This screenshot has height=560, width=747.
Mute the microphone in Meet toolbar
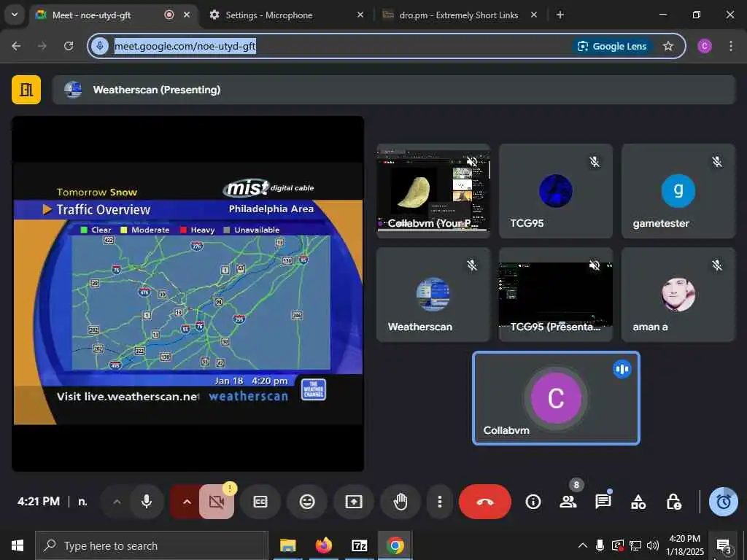tap(147, 502)
